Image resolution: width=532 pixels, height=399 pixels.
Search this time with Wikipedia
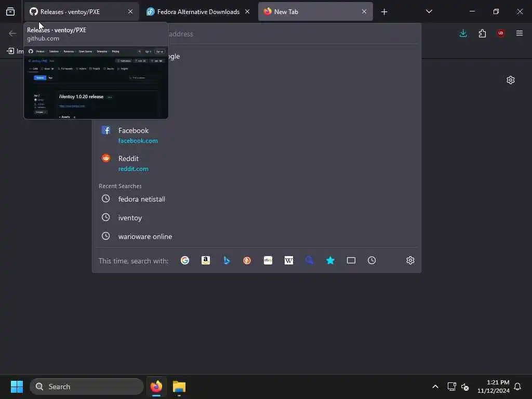pyautogui.click(x=289, y=260)
